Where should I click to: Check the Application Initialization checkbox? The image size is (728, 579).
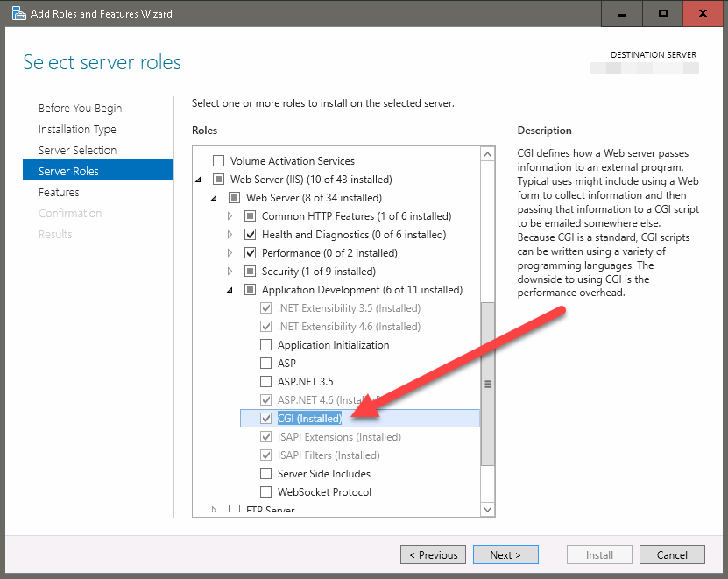point(266,345)
